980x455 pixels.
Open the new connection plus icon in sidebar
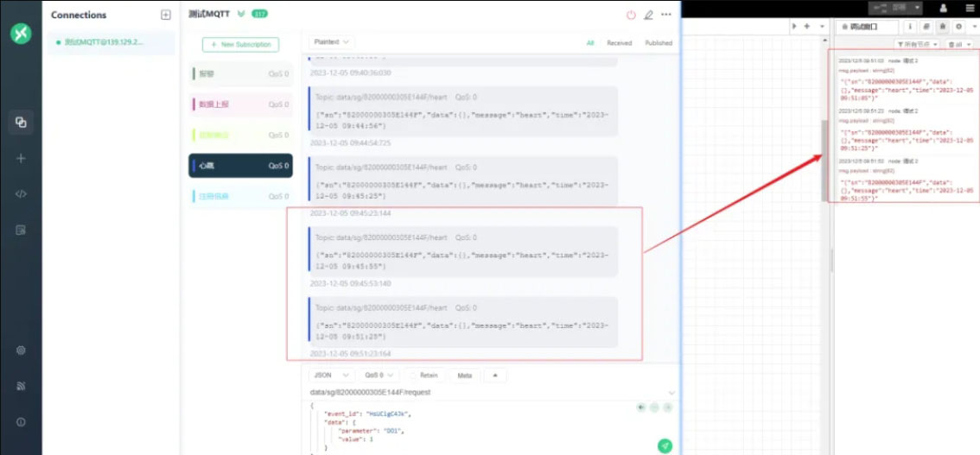pos(21,158)
